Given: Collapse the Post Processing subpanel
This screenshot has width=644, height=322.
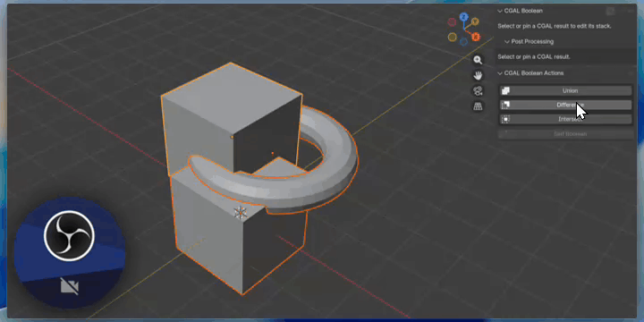Looking at the screenshot, I should click(507, 41).
